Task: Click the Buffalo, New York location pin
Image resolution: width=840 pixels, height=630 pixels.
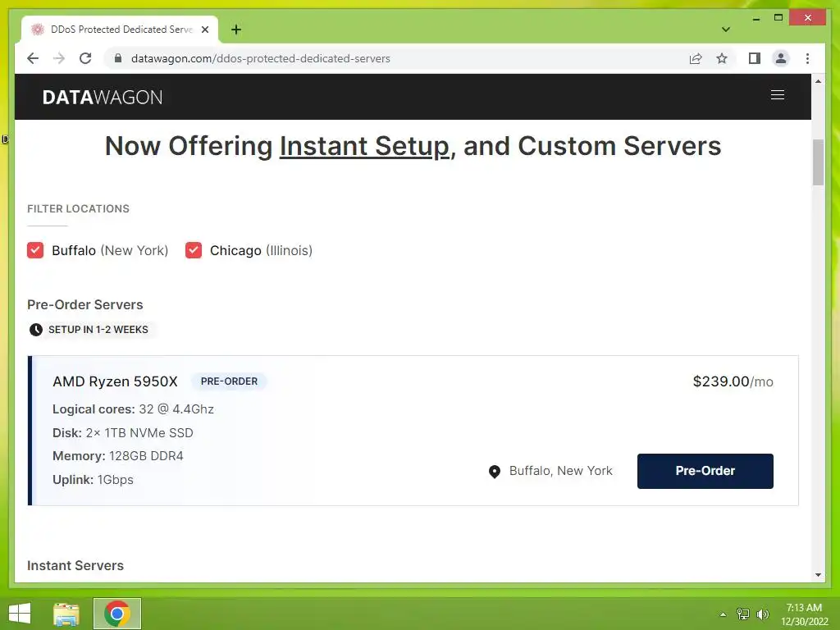Action: (495, 472)
